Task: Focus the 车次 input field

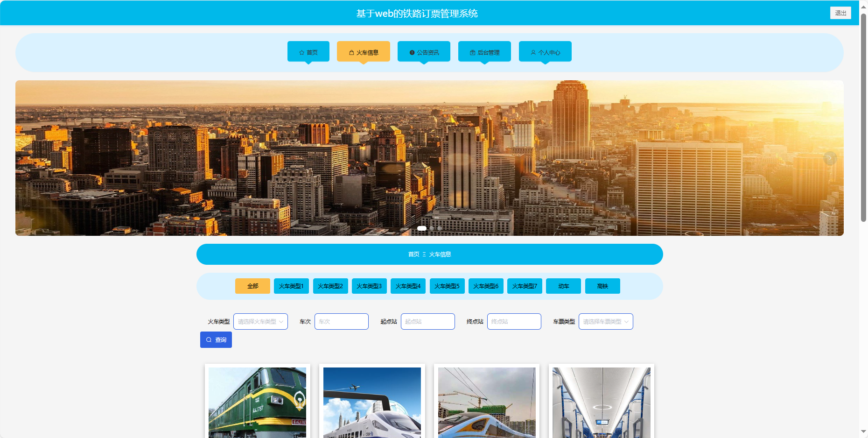Action: pyautogui.click(x=342, y=321)
